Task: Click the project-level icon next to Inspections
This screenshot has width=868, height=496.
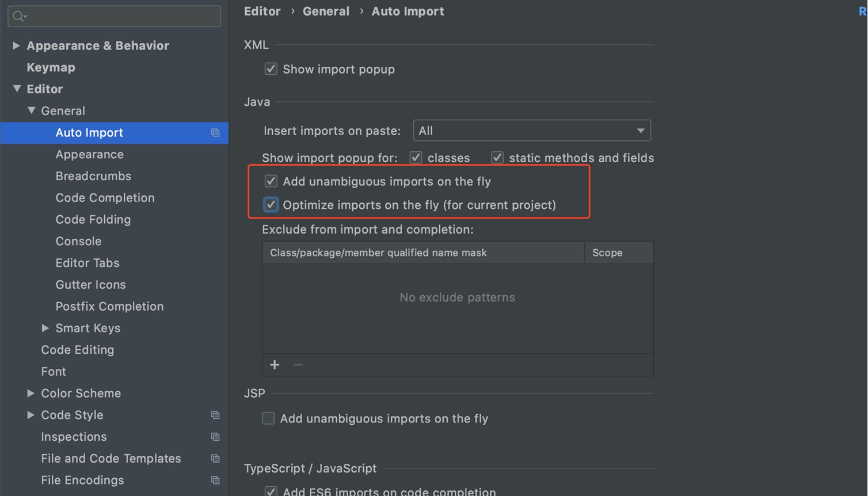Action: [x=215, y=437]
